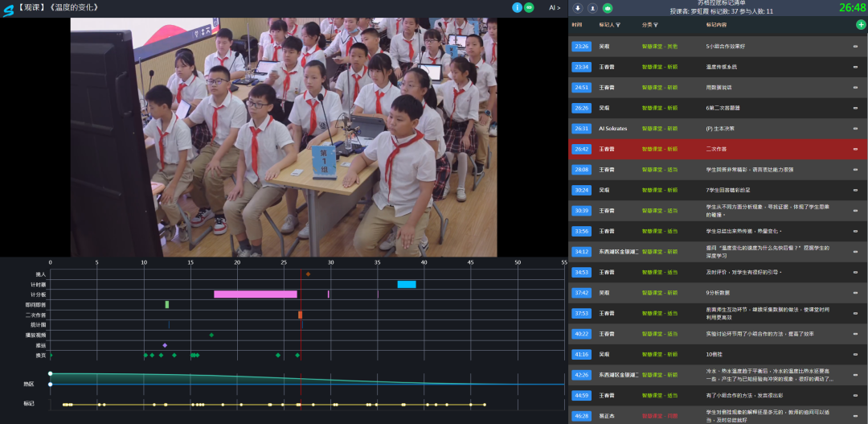Click the download arrow icon in marker panel
The height and width of the screenshot is (424, 868).
pos(578,8)
